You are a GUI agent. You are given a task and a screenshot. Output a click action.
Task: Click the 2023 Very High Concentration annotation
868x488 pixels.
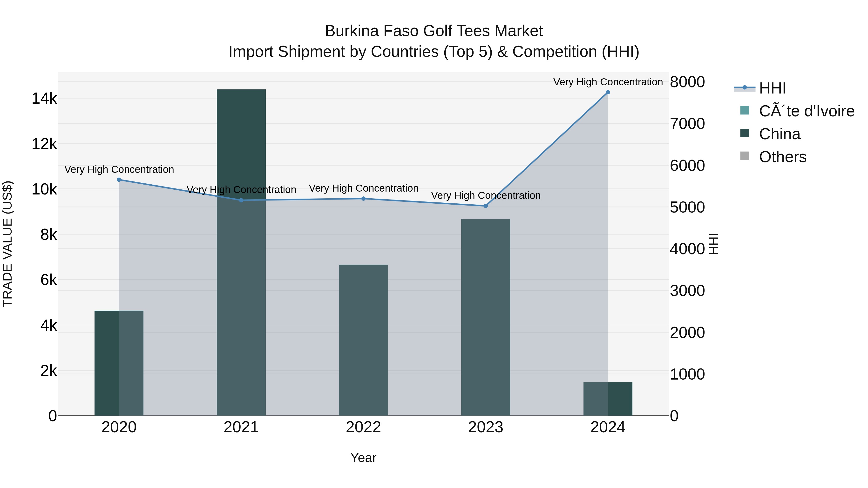pyautogui.click(x=486, y=195)
